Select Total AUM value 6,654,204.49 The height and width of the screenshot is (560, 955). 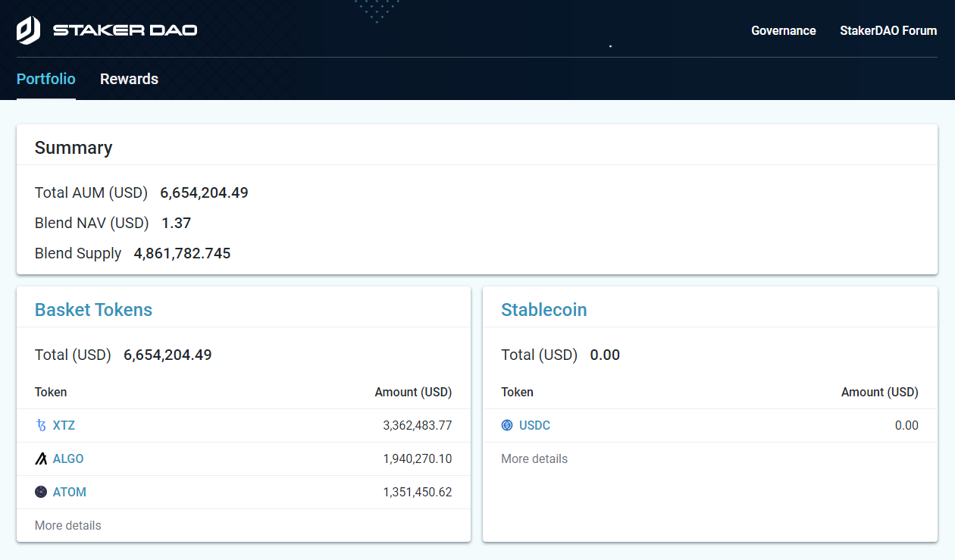click(x=204, y=193)
